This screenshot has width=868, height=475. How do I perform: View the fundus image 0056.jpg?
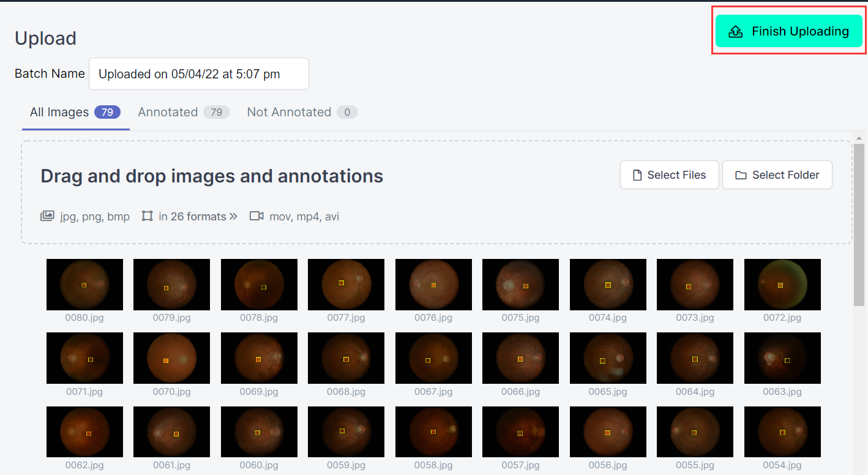[x=608, y=432]
